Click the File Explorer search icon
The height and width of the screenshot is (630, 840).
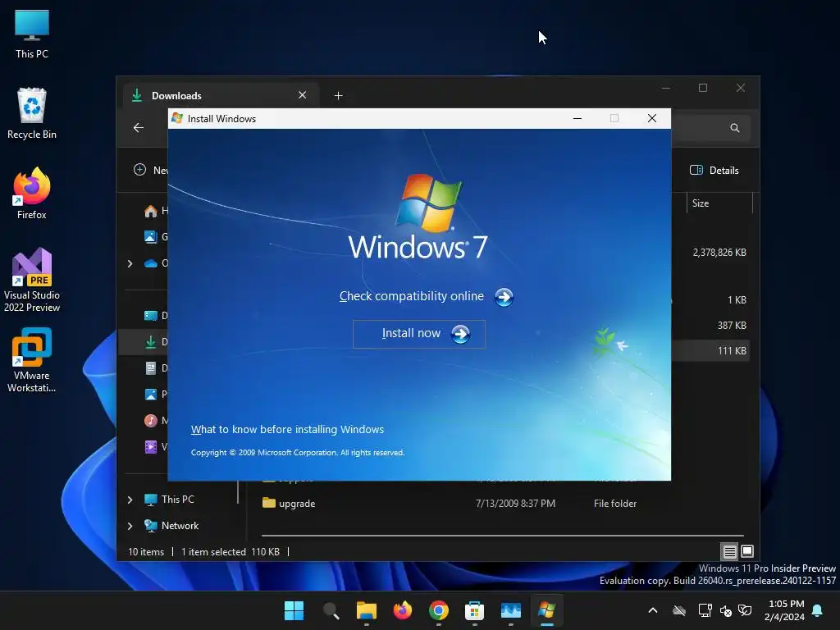(734, 127)
